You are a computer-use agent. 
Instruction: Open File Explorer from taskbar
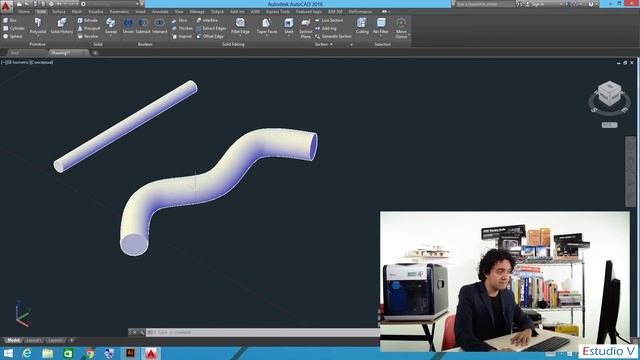click(48, 353)
